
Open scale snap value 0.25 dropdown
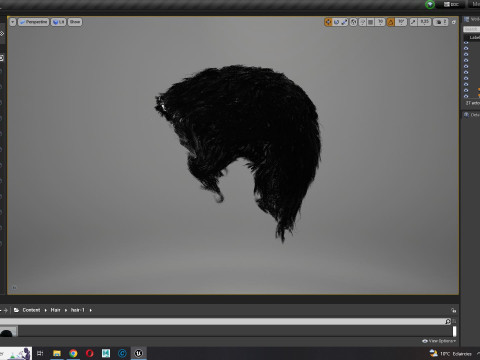(424, 22)
